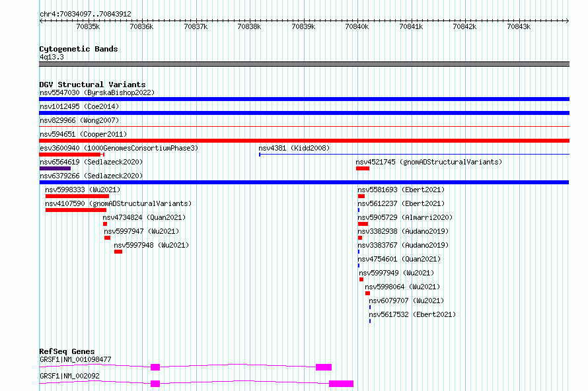Viewport: 588px width, 391px height.
Task: Click the 70843k ruler mark
Action: tap(519, 26)
